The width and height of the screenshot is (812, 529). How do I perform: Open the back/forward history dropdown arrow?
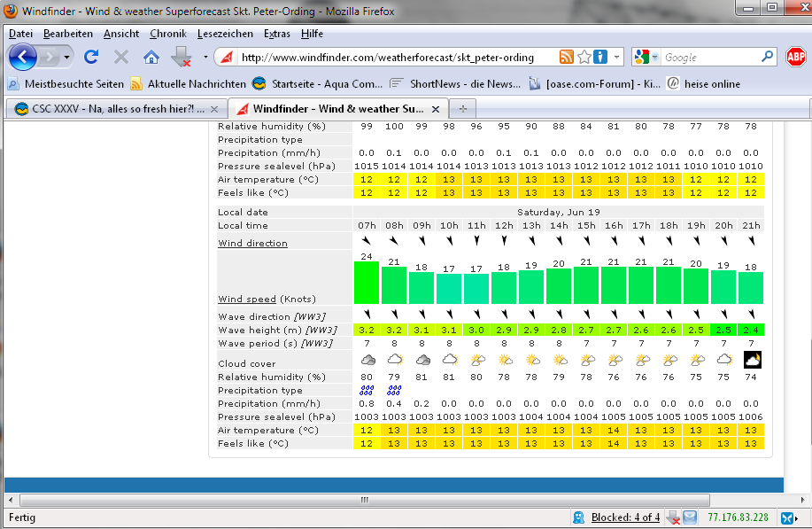(x=66, y=58)
